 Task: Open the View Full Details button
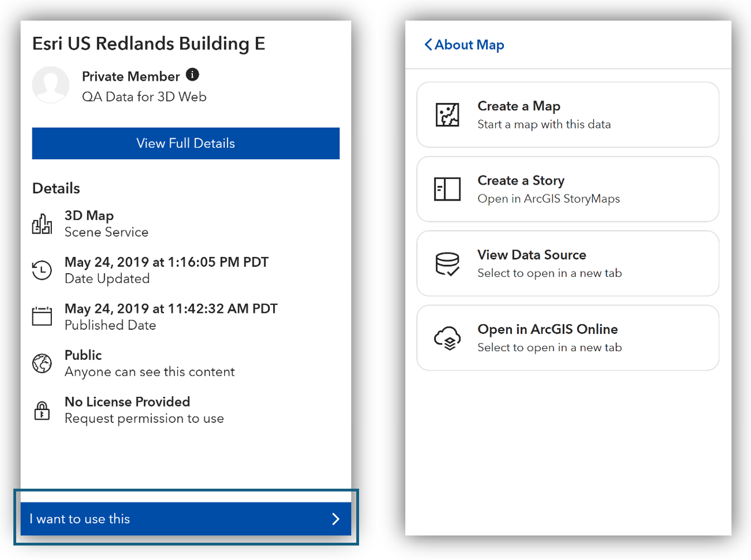(x=186, y=143)
